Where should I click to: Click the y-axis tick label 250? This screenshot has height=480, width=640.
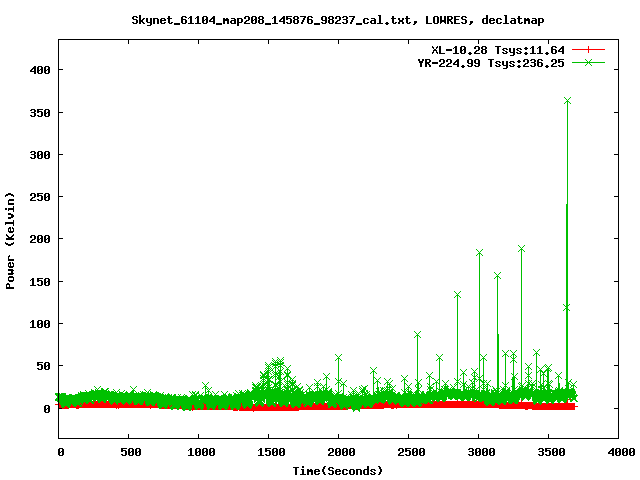(x=40, y=197)
